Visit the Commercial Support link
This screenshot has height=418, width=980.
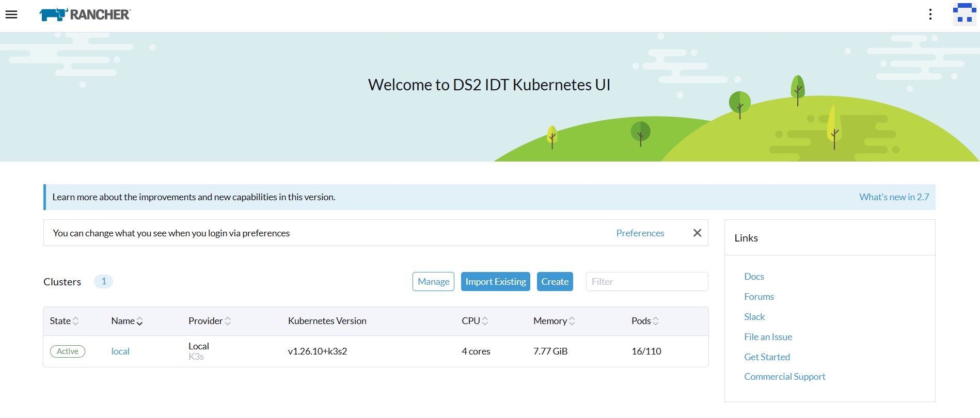coord(784,377)
